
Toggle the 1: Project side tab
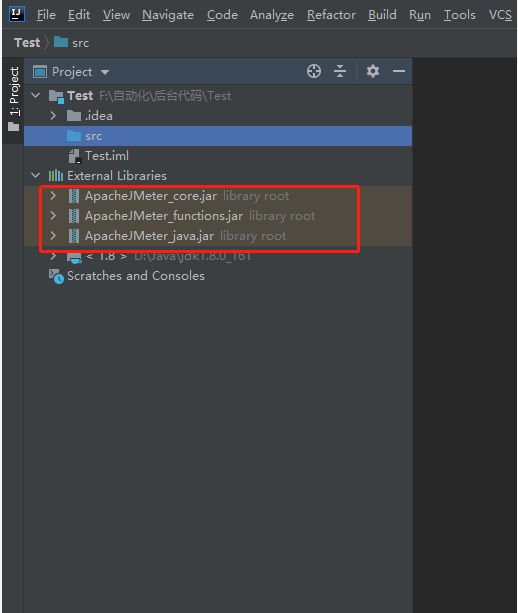14,100
